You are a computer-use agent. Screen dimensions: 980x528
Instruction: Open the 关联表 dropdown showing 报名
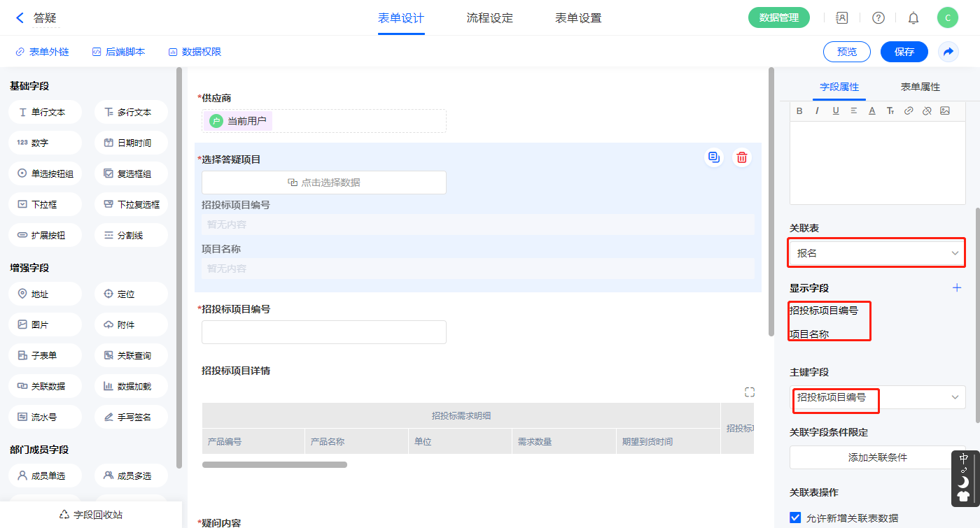[877, 253]
